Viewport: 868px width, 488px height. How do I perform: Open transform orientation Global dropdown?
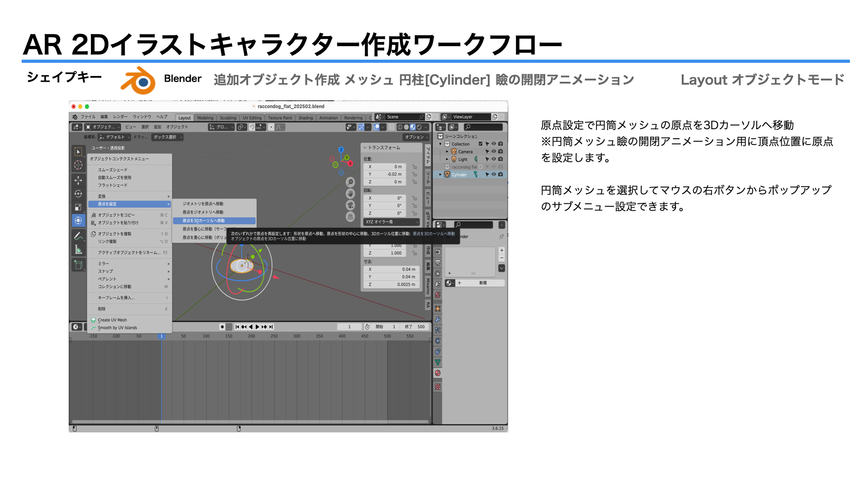tap(221, 127)
